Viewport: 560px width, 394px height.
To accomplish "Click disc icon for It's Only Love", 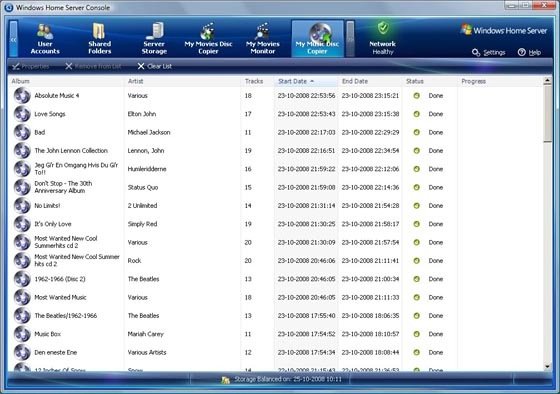I will click(x=22, y=224).
